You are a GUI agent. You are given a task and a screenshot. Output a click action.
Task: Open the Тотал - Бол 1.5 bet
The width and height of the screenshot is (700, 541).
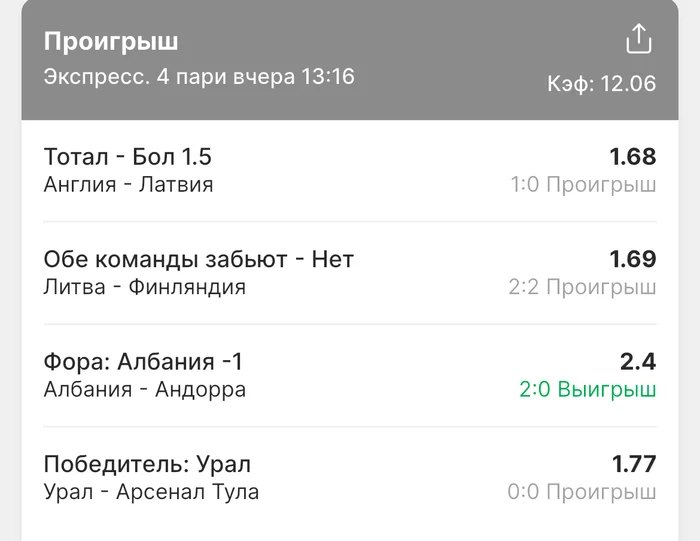pyautogui.click(x=128, y=157)
